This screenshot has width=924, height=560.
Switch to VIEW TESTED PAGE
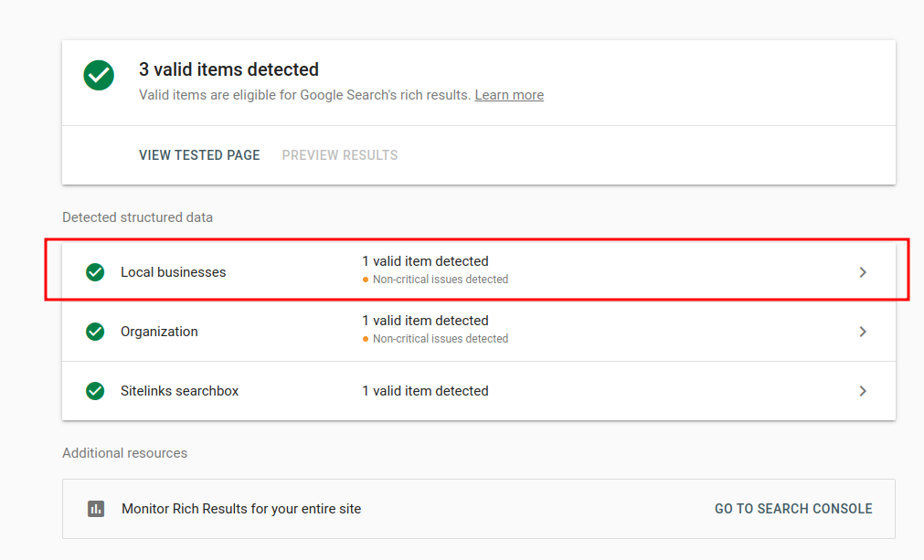199,155
